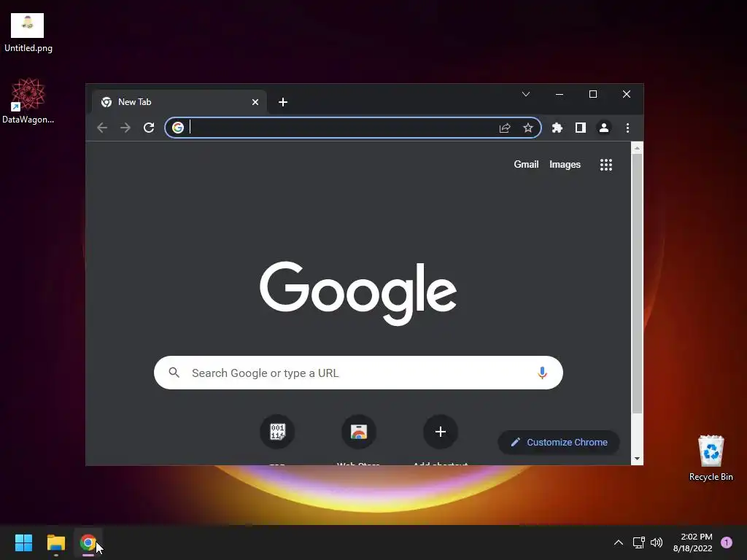This screenshot has width=747, height=560.
Task: Go forward using Chrome's forward arrow
Action: [x=125, y=128]
